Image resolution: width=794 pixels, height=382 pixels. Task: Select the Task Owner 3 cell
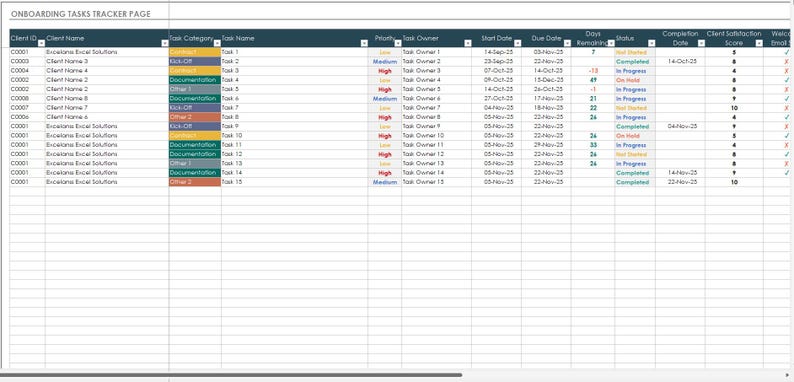436,71
